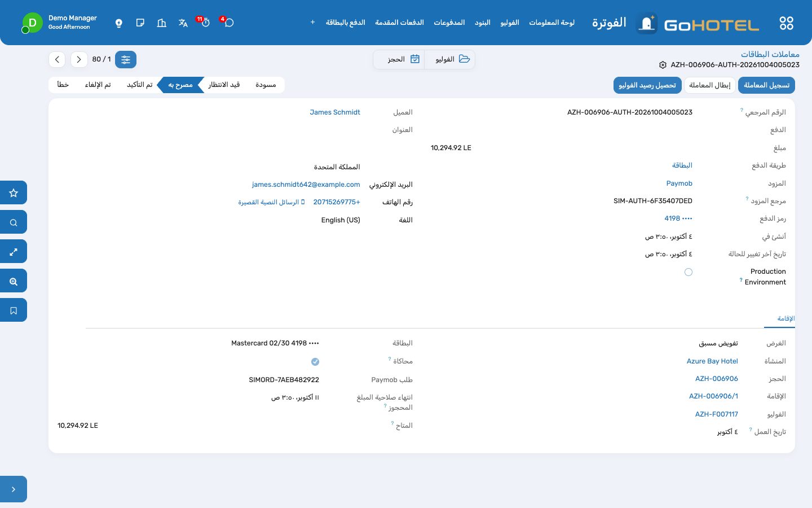Image resolution: width=812 pixels, height=508 pixels.
Task: Open the property building icon
Action: point(162,23)
